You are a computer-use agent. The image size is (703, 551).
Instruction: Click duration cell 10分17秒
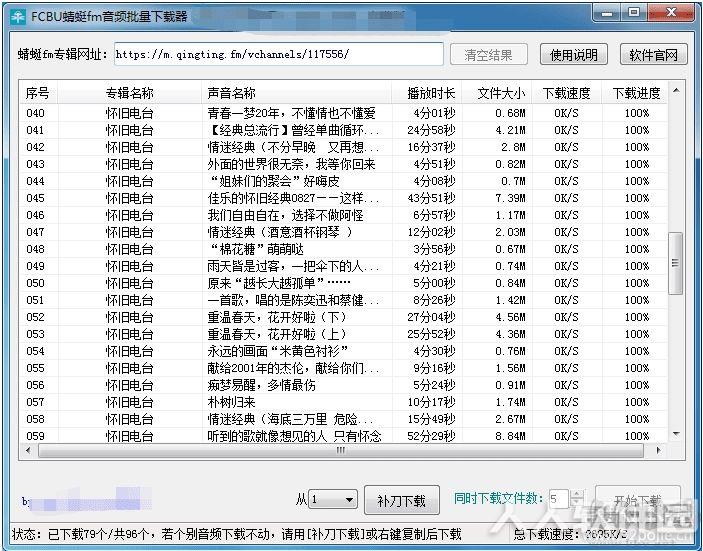[431, 402]
